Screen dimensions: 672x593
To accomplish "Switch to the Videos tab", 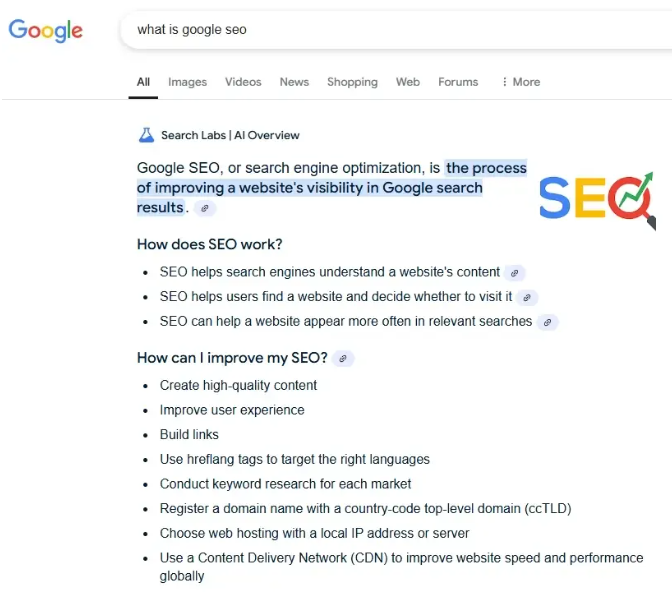I will click(243, 82).
